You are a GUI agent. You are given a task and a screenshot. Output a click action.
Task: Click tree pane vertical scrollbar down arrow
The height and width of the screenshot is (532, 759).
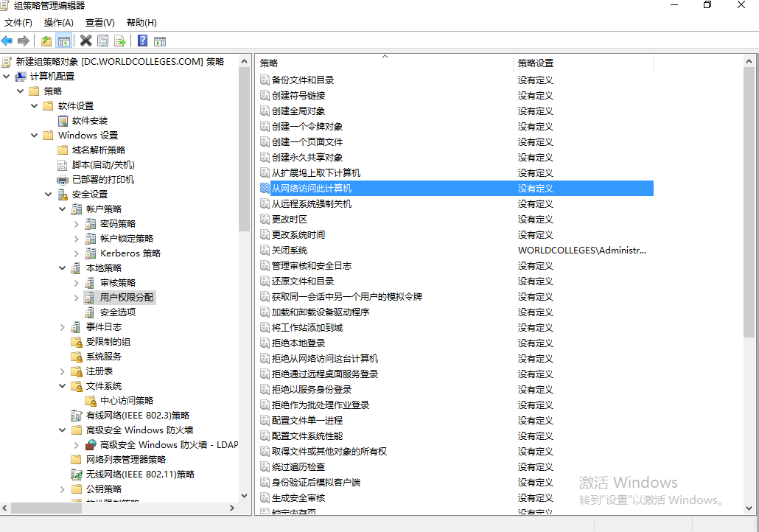pos(244,496)
